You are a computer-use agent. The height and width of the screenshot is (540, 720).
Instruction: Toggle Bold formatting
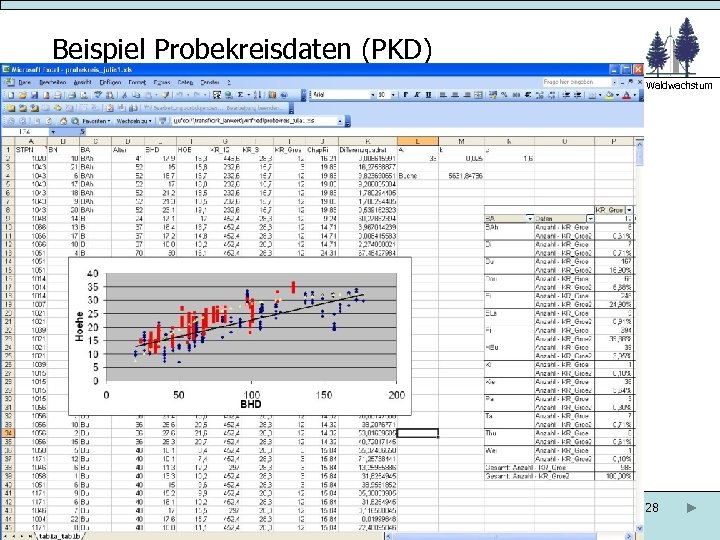point(405,95)
